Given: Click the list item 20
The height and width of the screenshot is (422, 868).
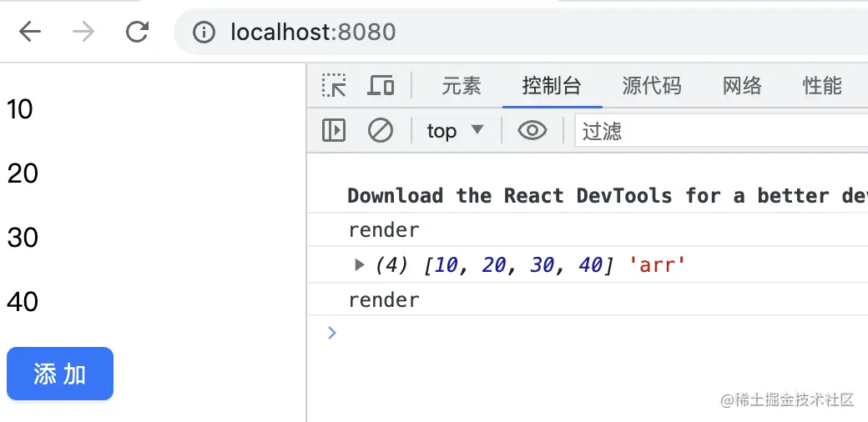Looking at the screenshot, I should point(23,173).
